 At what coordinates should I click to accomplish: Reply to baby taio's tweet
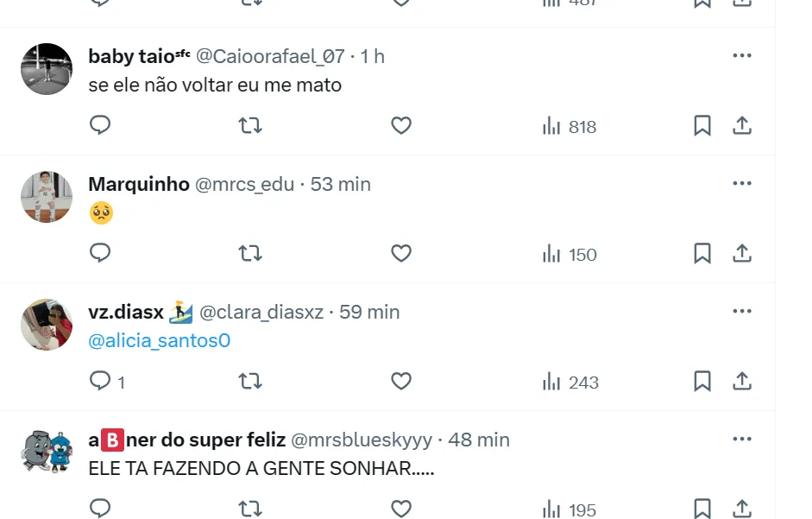101,126
